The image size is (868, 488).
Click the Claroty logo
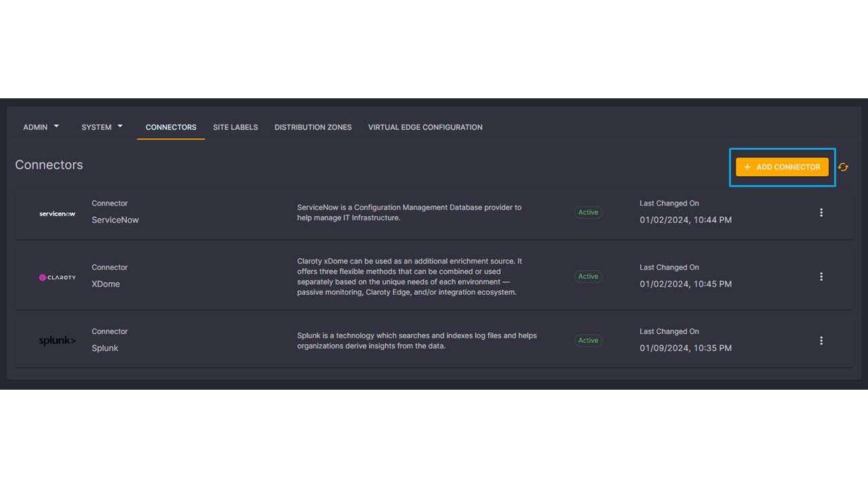[x=57, y=277]
